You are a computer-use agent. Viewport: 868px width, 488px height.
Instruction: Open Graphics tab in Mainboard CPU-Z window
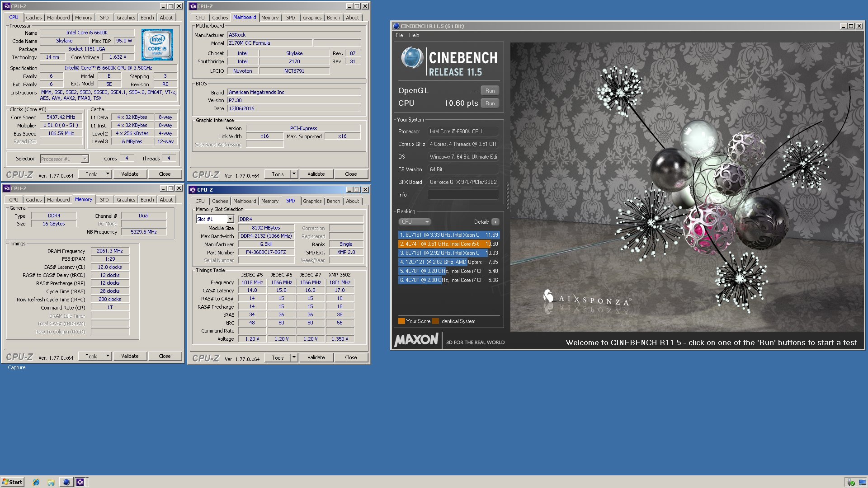coord(312,18)
